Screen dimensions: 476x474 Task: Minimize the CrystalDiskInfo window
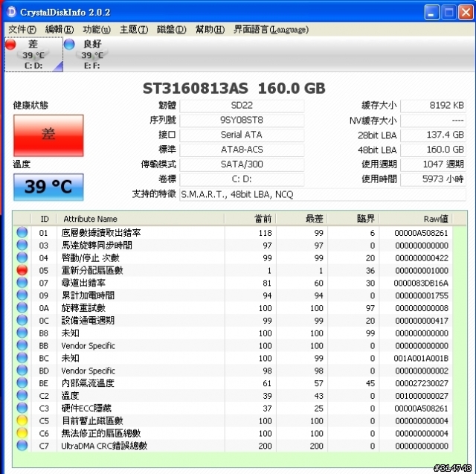coord(431,13)
